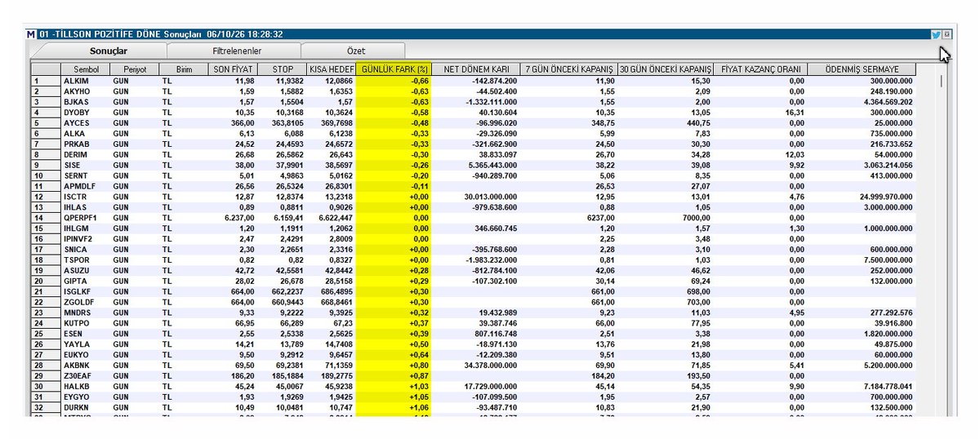The width and height of the screenshot is (980, 439).
Task: Click the ÖDENMİŞ SERMAYE column header
Action: [x=862, y=70]
